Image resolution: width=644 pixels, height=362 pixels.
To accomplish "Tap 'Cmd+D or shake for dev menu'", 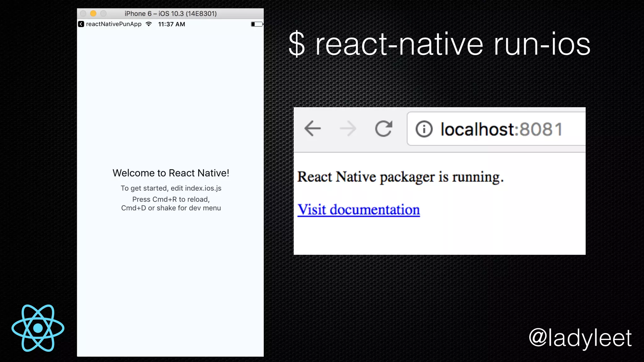I will pyautogui.click(x=171, y=208).
